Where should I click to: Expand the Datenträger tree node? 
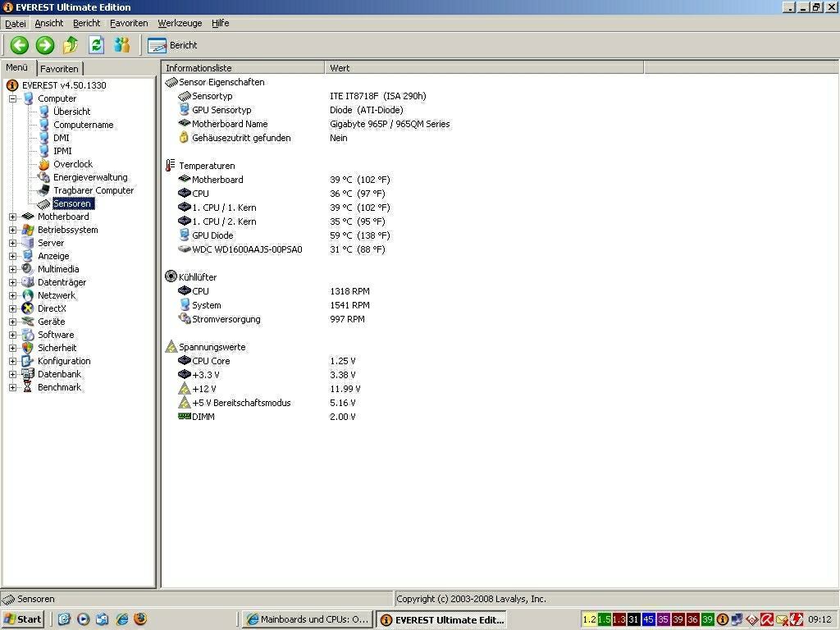[12, 282]
